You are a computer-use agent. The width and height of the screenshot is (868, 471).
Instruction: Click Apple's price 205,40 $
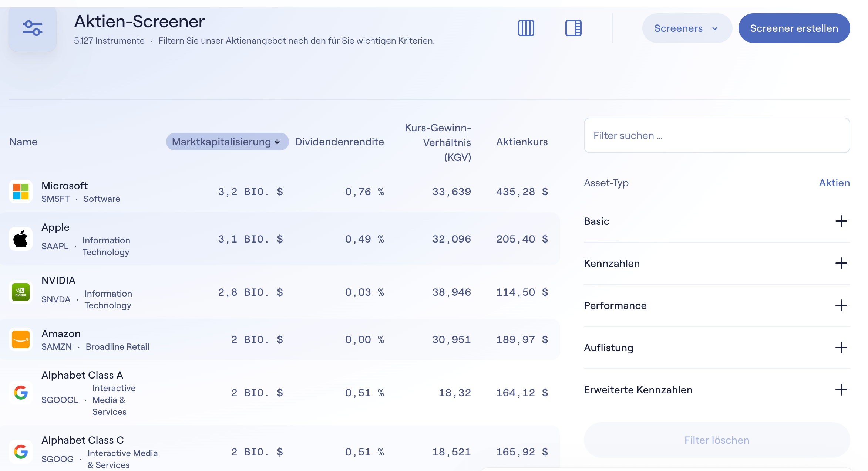(522, 239)
